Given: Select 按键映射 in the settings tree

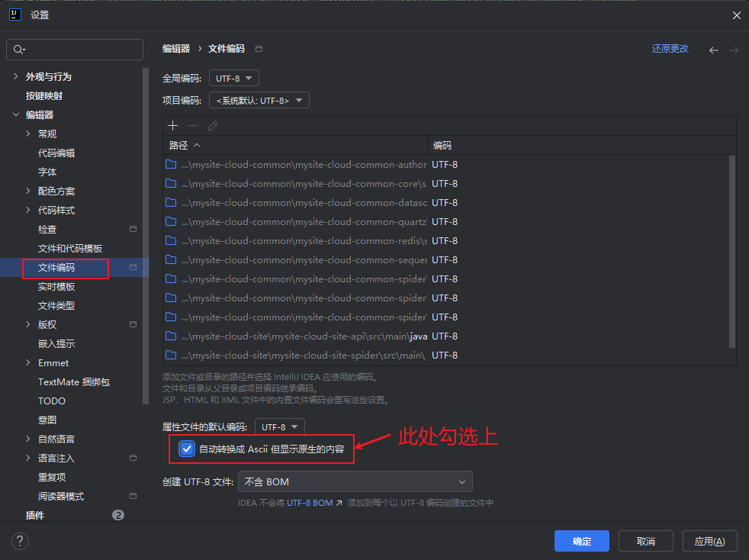Looking at the screenshot, I should tap(44, 95).
